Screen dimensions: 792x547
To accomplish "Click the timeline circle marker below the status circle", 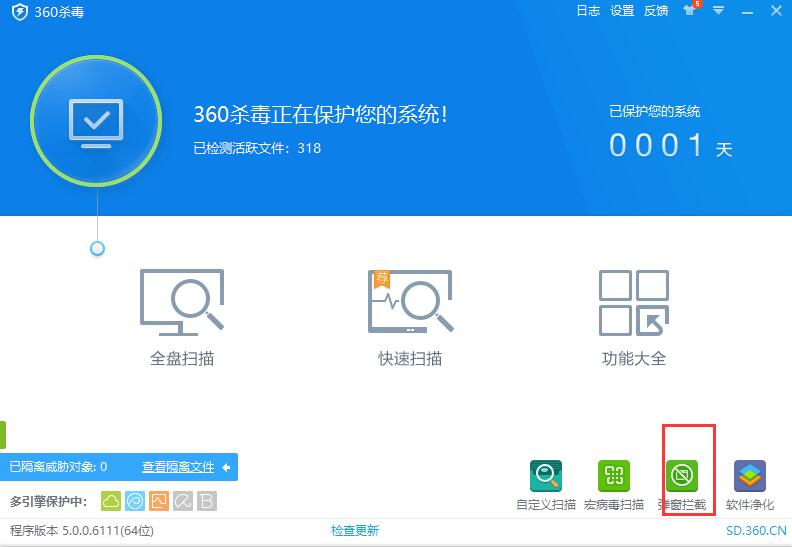I will tap(97, 248).
